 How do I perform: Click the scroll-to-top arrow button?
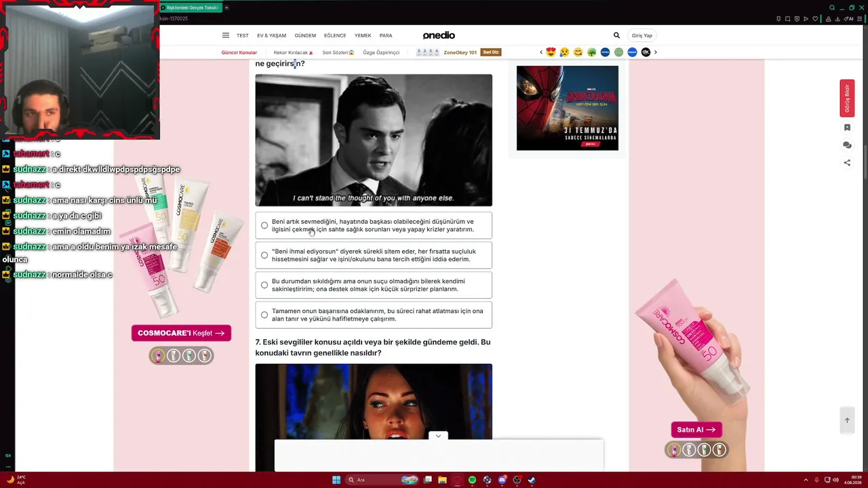click(x=847, y=420)
